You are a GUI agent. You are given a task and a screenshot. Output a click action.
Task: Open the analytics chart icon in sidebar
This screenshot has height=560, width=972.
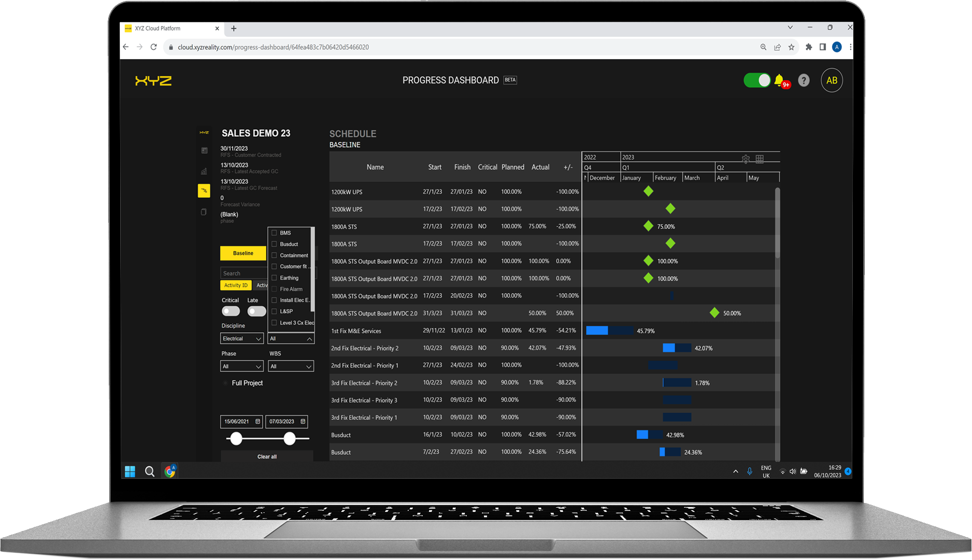pyautogui.click(x=204, y=171)
